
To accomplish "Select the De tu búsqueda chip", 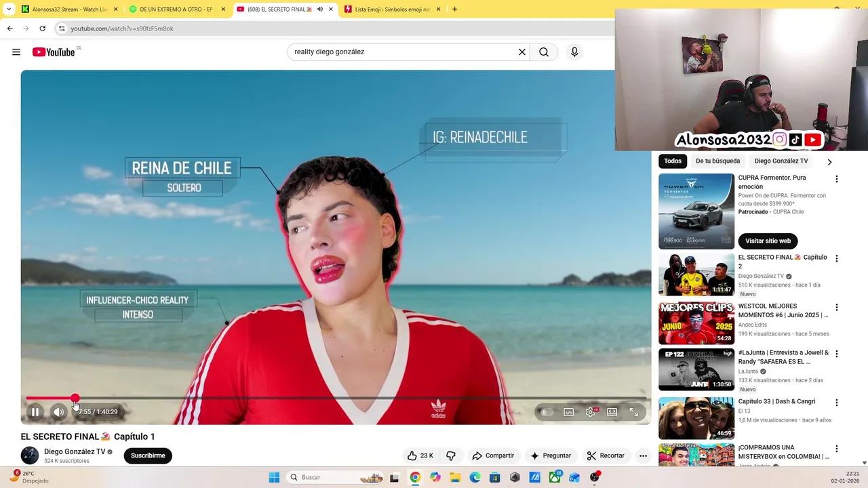I will point(717,161).
